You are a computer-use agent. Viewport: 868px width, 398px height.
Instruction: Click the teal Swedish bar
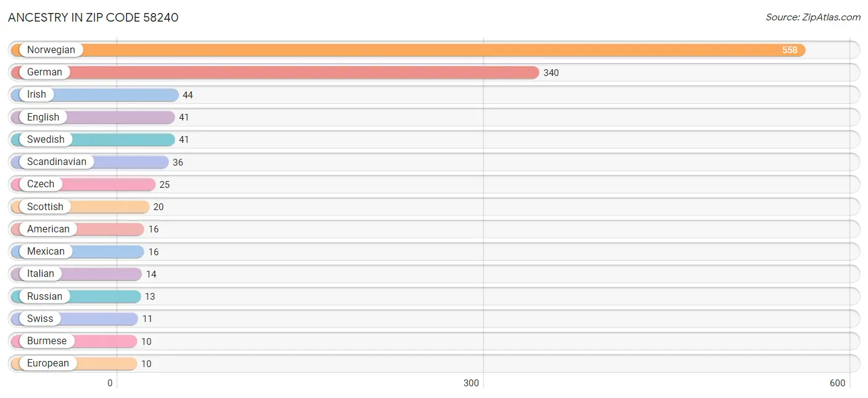(93, 140)
